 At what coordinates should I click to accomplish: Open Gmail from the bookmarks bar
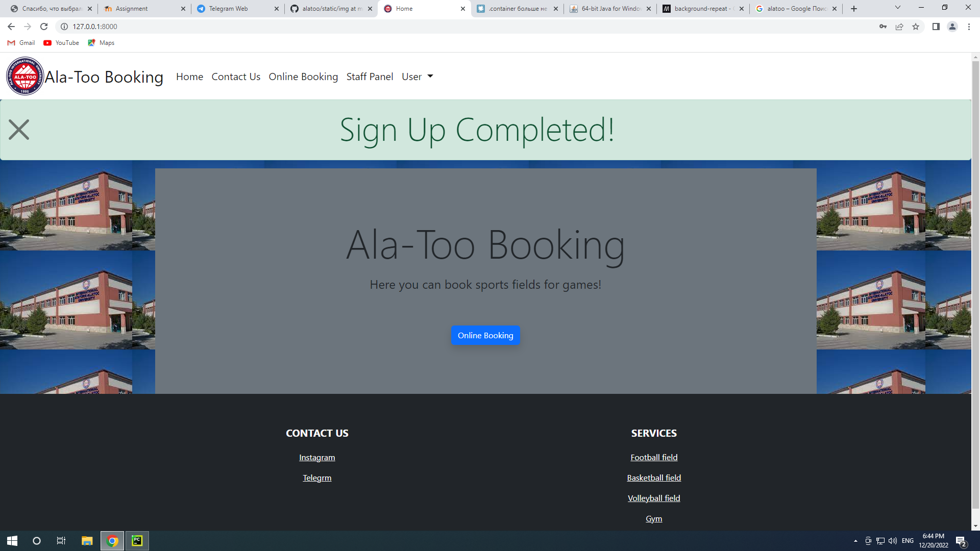coord(21,43)
